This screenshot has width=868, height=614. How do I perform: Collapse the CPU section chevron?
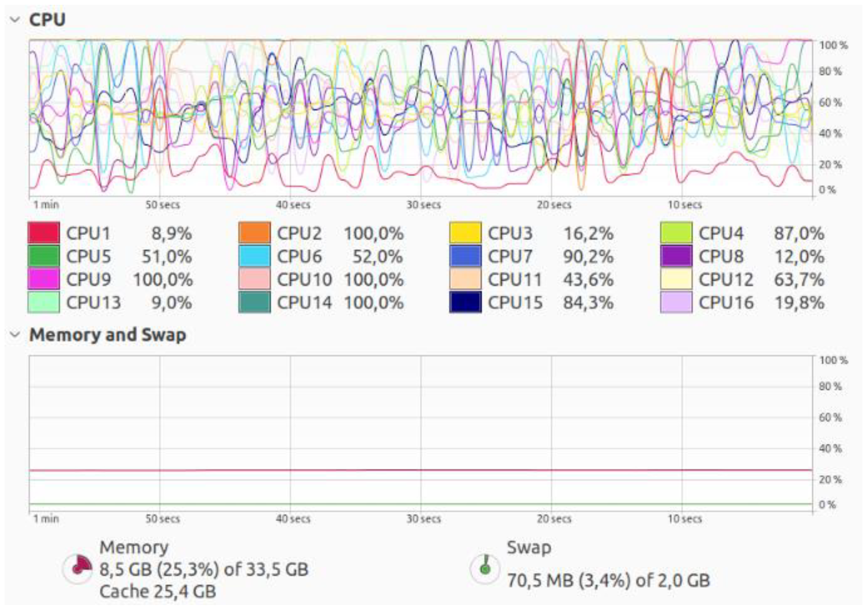click(15, 19)
